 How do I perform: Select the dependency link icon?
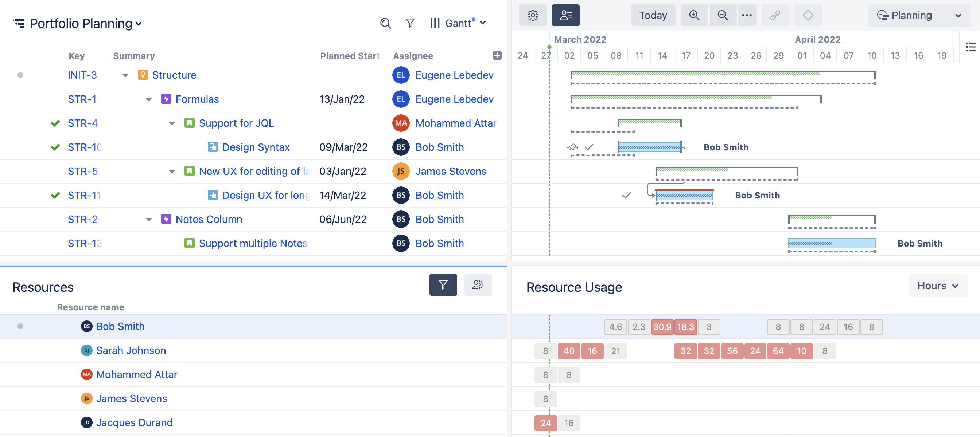point(775,15)
